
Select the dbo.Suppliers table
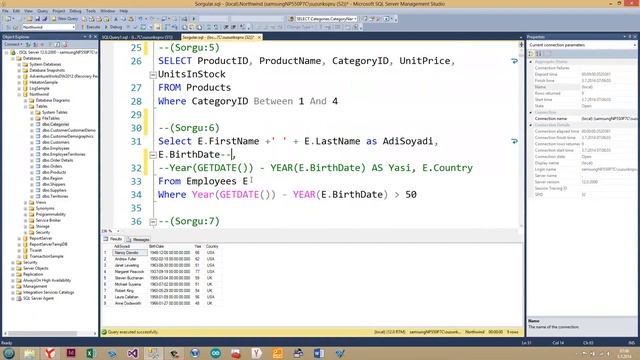tap(54, 190)
